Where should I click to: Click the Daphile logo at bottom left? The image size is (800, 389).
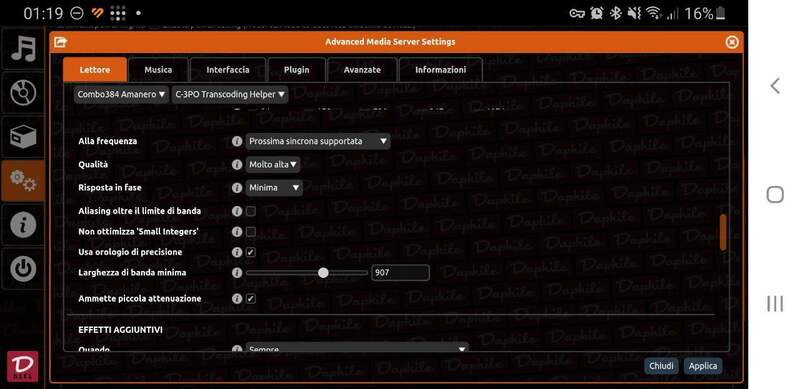coord(22,366)
